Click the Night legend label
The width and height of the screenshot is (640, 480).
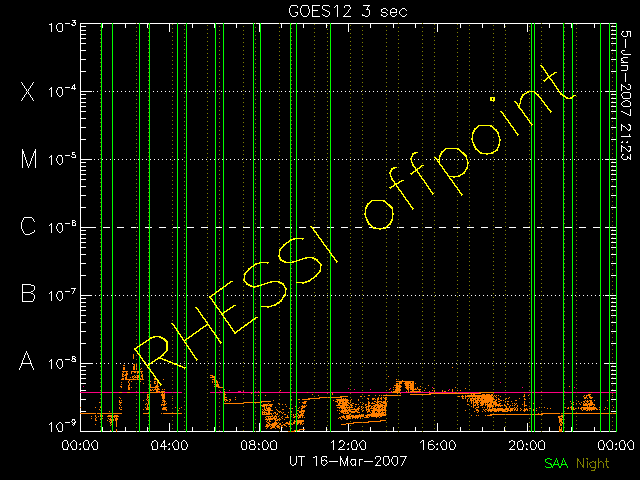[593, 464]
